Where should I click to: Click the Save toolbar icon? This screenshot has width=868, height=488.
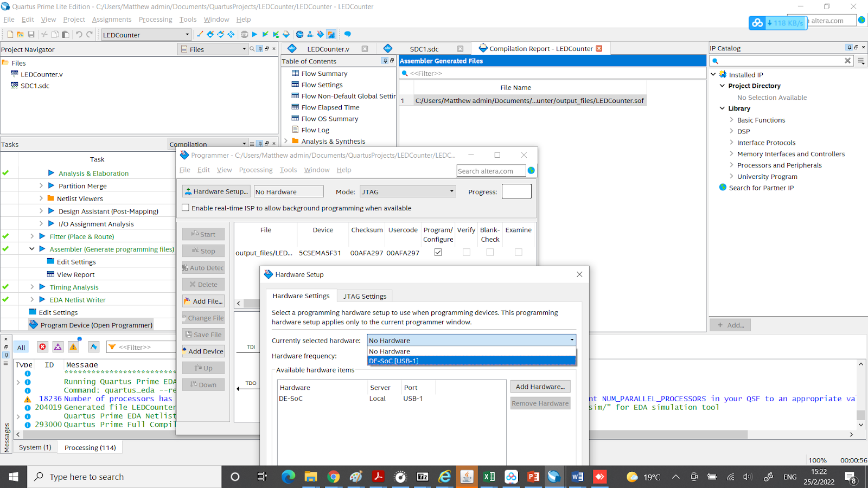point(31,34)
